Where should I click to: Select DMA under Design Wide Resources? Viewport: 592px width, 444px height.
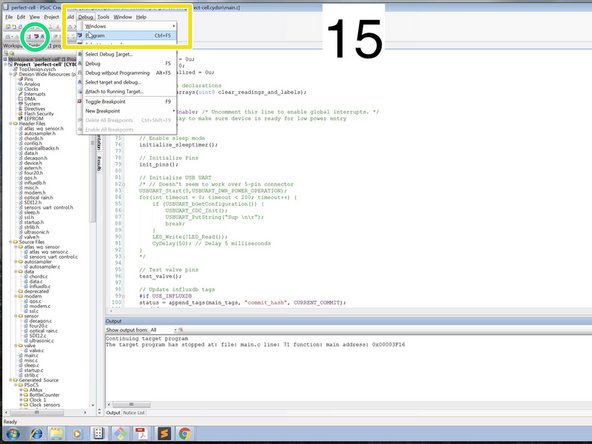click(x=30, y=99)
